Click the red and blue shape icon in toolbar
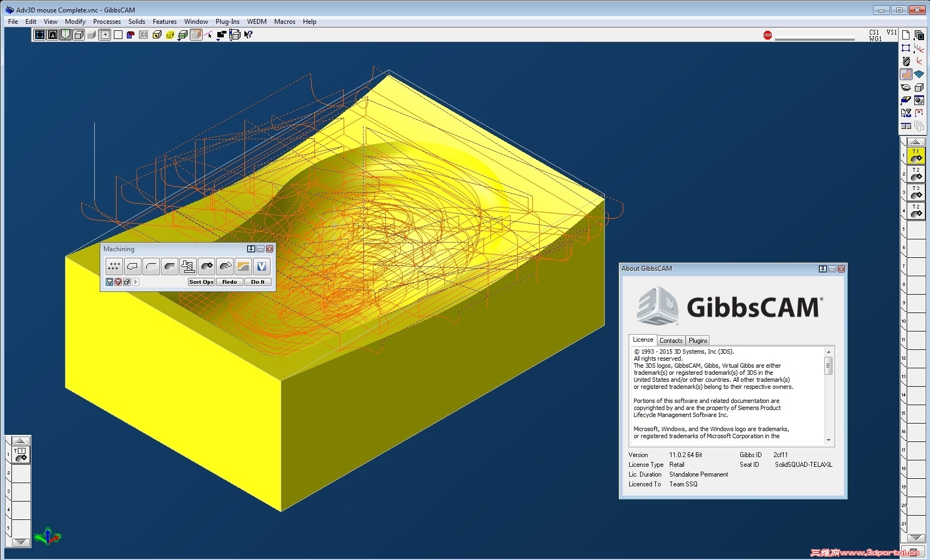 [131, 35]
